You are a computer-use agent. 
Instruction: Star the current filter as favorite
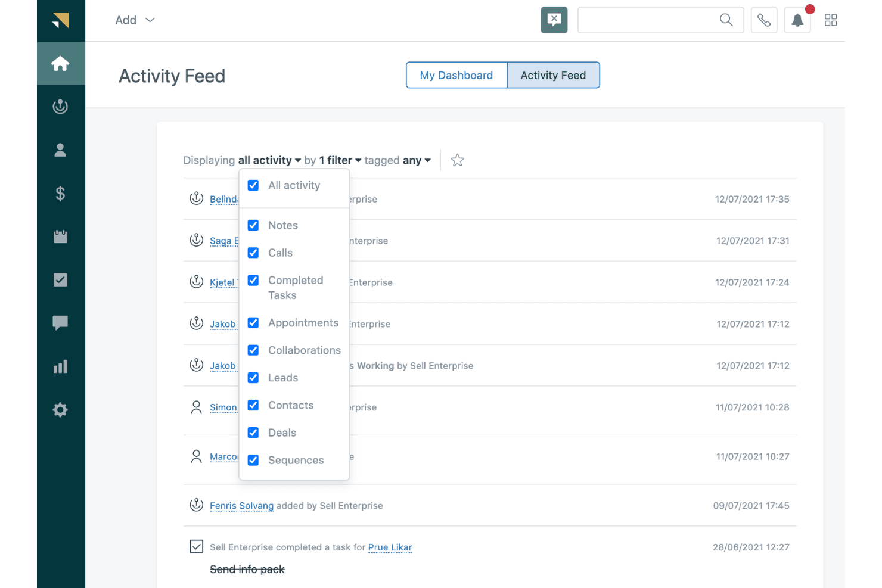[x=457, y=160]
